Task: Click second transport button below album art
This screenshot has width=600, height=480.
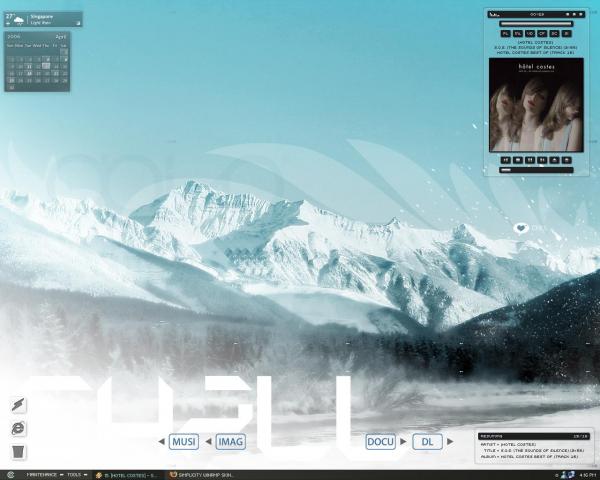Action: [x=518, y=160]
